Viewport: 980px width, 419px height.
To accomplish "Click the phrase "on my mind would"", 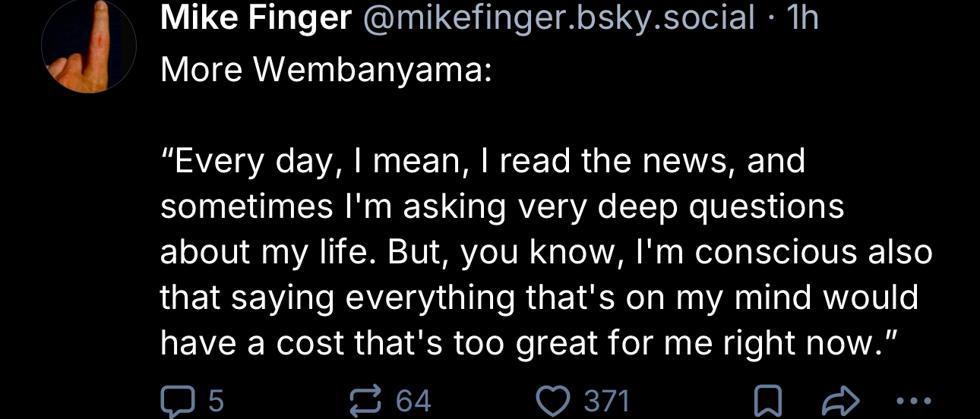I will [771, 298].
